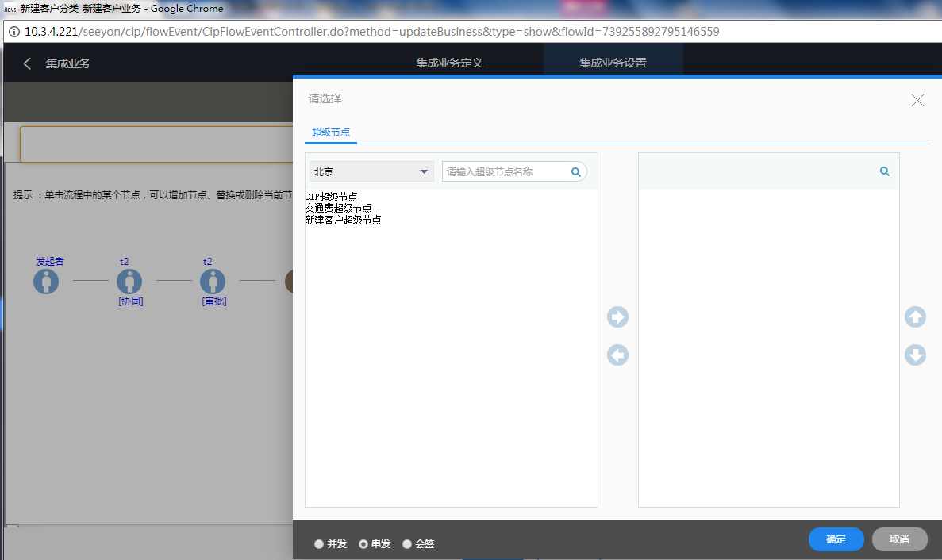Click the super node name search field
This screenshot has width=942, height=560.
coord(506,172)
